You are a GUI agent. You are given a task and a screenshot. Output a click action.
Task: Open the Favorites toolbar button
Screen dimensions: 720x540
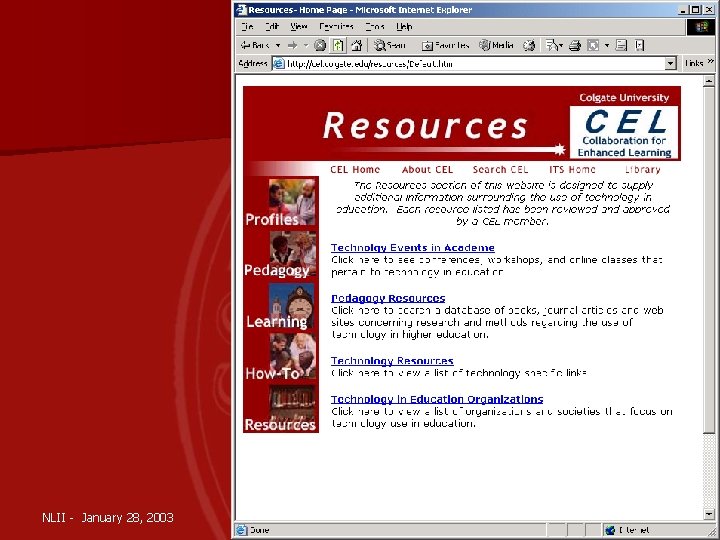coord(445,45)
